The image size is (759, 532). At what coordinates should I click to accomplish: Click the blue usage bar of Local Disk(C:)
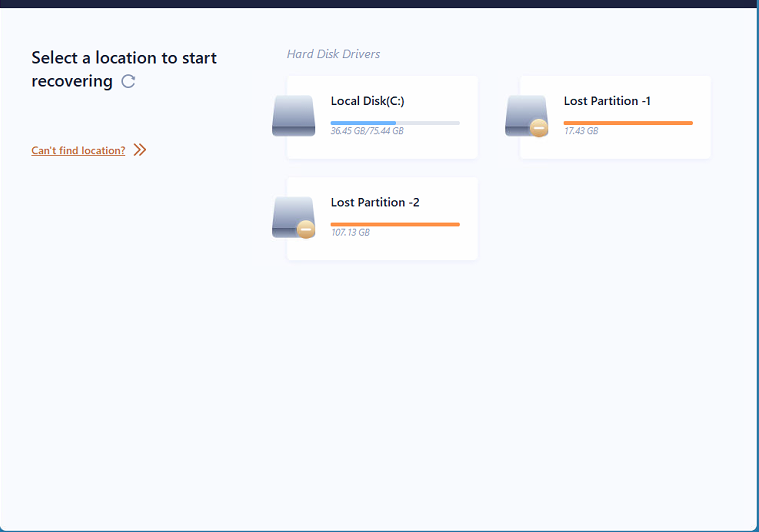(x=362, y=123)
